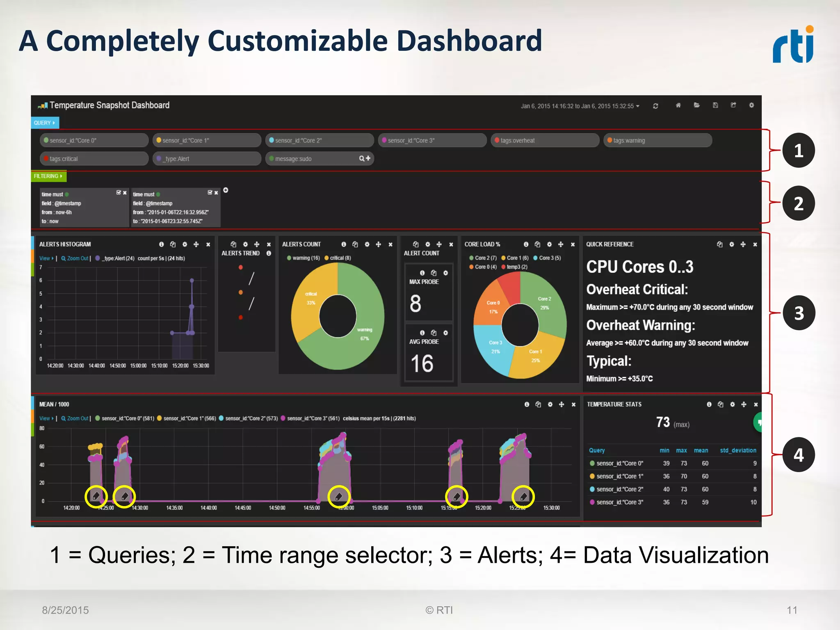Configure the Quick Reference panel gear

coord(731,244)
